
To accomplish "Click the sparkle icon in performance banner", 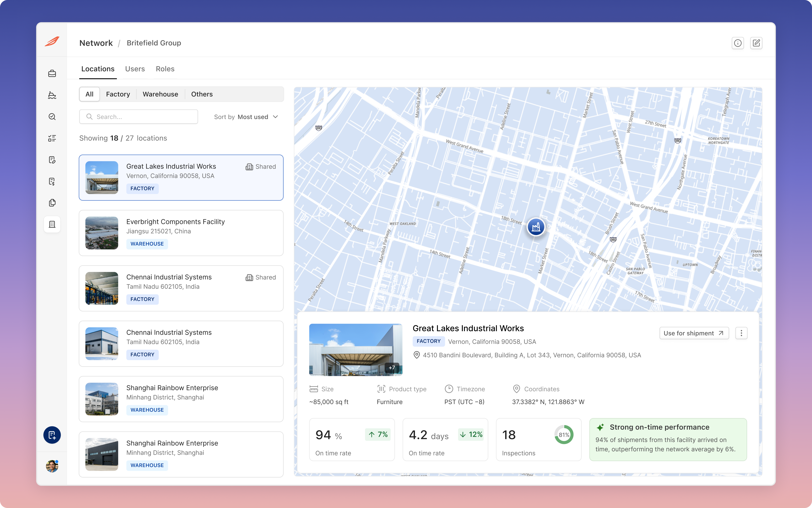I will 600,427.
